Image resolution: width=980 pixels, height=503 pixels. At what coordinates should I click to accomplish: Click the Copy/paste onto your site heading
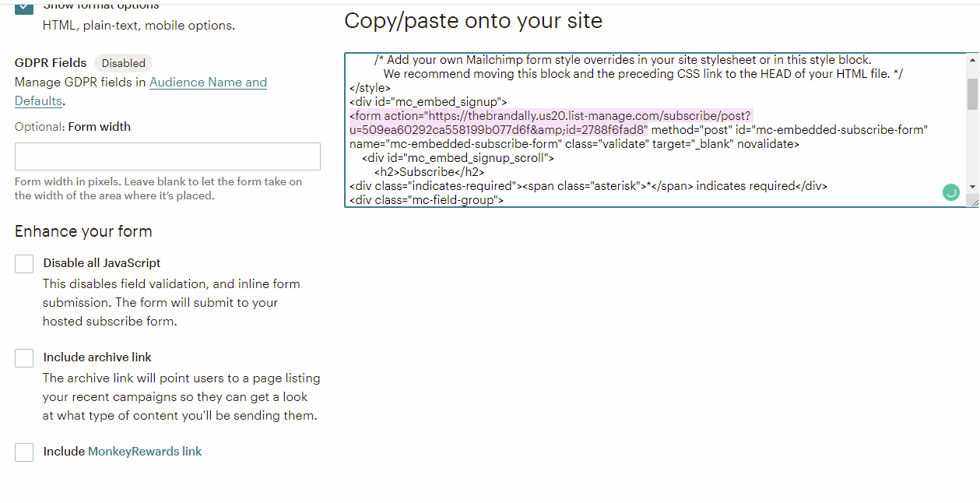(x=473, y=20)
